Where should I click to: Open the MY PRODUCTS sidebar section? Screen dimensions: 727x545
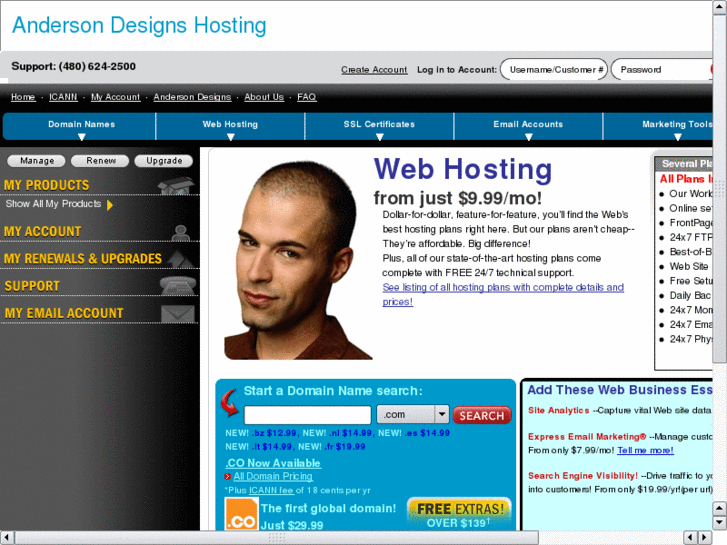tap(46, 186)
